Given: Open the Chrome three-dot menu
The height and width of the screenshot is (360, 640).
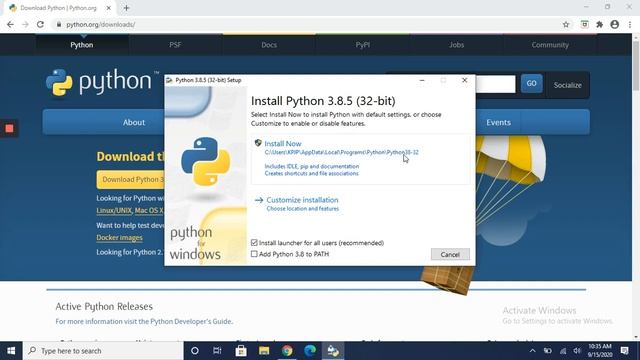Looking at the screenshot, I should point(630,24).
